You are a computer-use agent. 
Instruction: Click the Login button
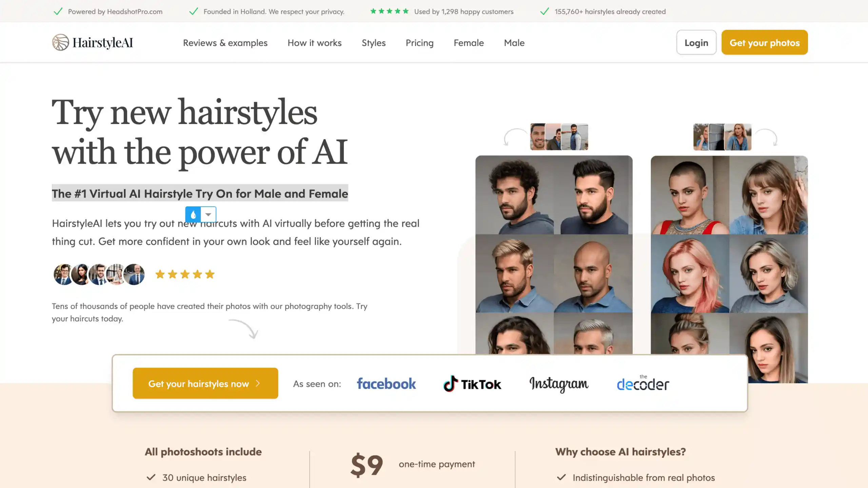click(x=696, y=42)
